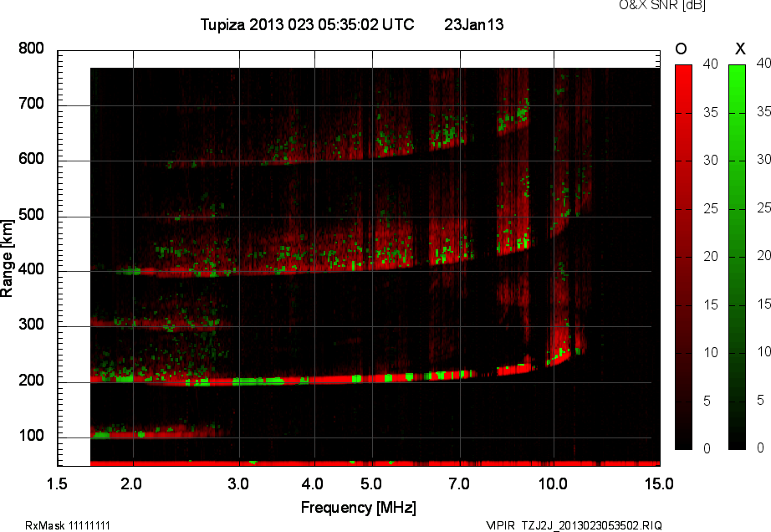
Task: Click the 'O&X SNR [dB]' legend heading
Action: 662,5
